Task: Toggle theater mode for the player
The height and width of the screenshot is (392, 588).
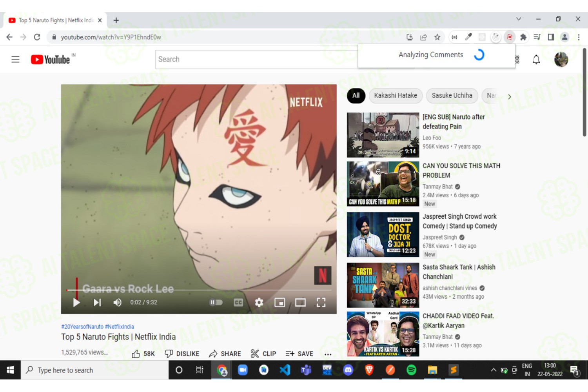Action: (x=300, y=302)
